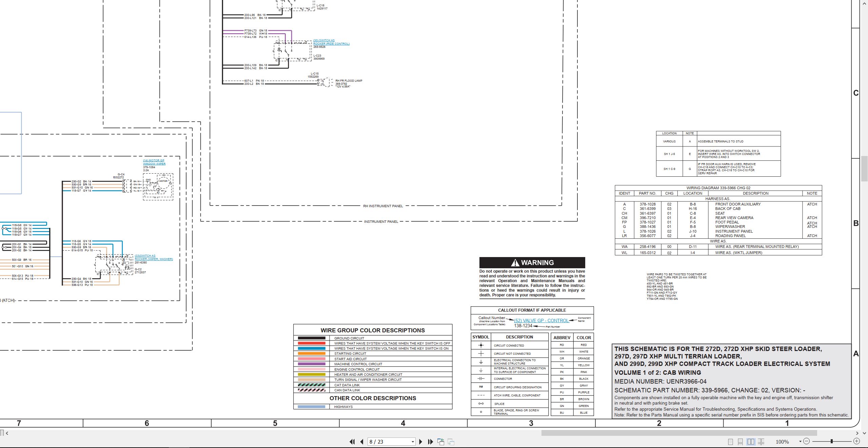868x448 pixels.
Task: Click 'WIRE GROUP COLOR DESCRIPTIONS' heading
Action: pos(373,330)
